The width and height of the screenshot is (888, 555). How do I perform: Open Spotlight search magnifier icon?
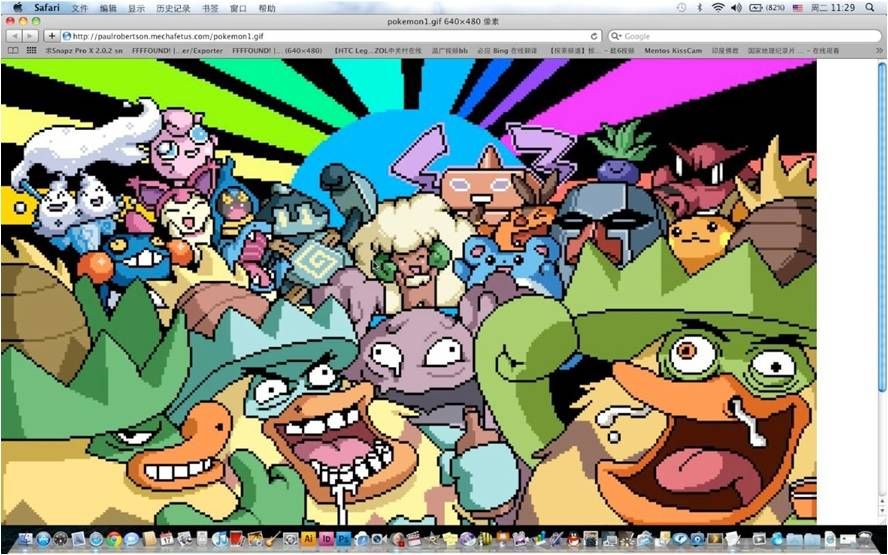(x=869, y=8)
